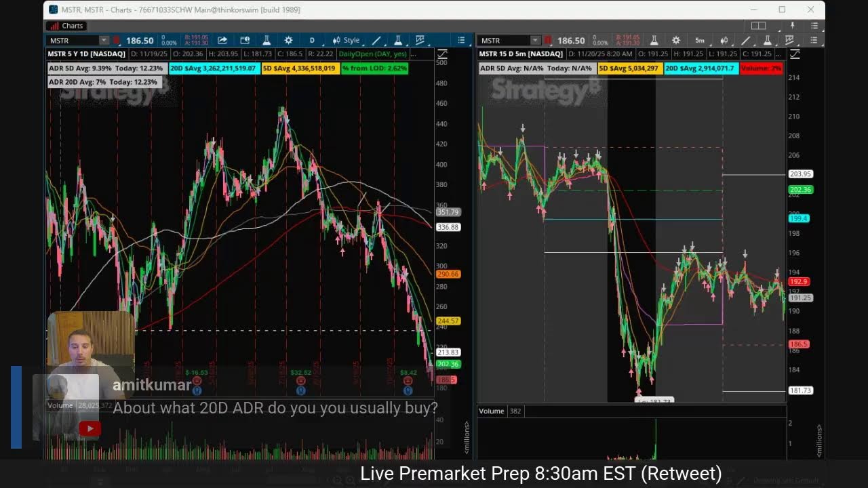Click the right chart red symbol link swatch
This screenshot has width=868, height=488.
click(549, 41)
